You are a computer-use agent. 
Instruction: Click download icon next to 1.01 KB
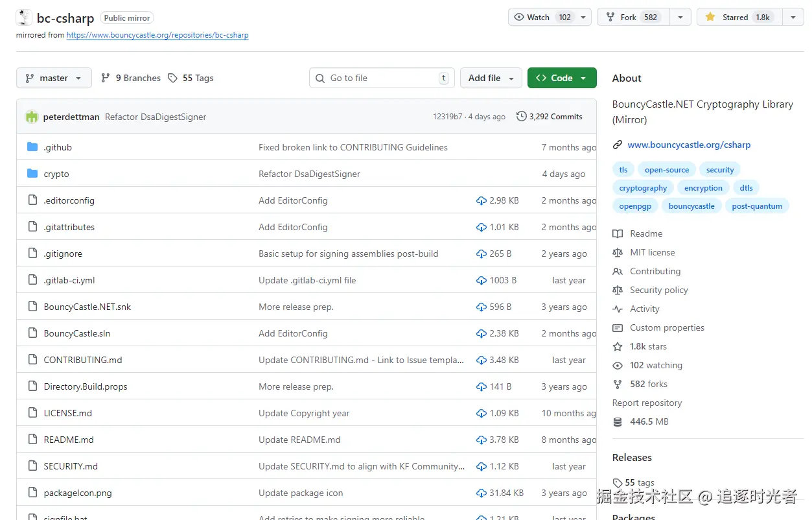click(481, 228)
